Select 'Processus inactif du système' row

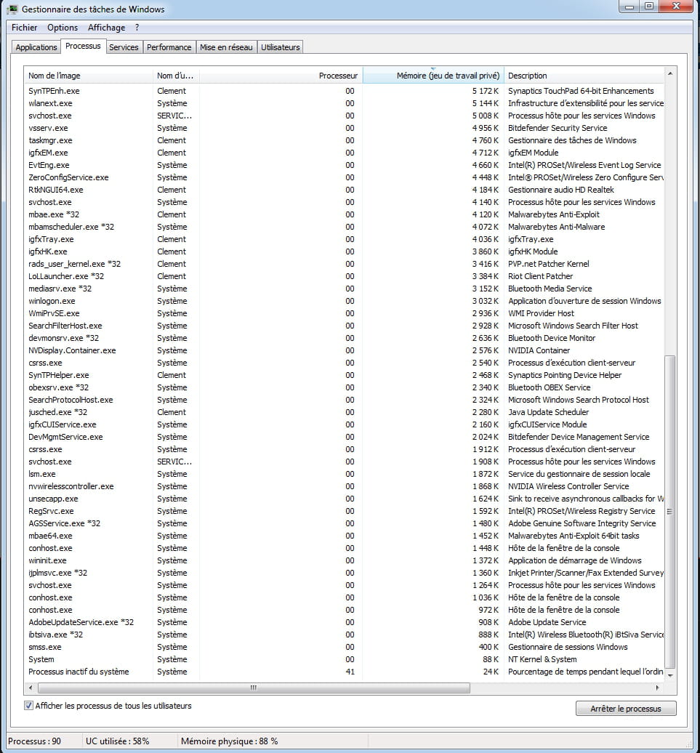(x=344, y=672)
